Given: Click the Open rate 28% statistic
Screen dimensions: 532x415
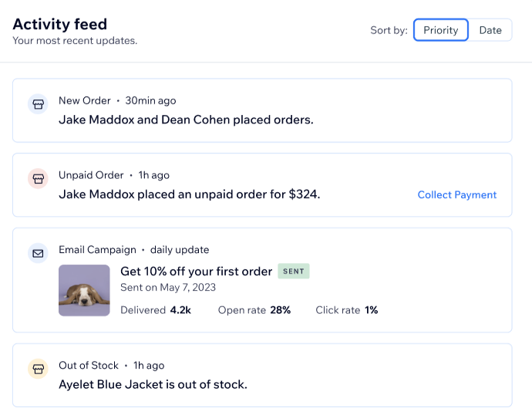Looking at the screenshot, I should [x=254, y=310].
